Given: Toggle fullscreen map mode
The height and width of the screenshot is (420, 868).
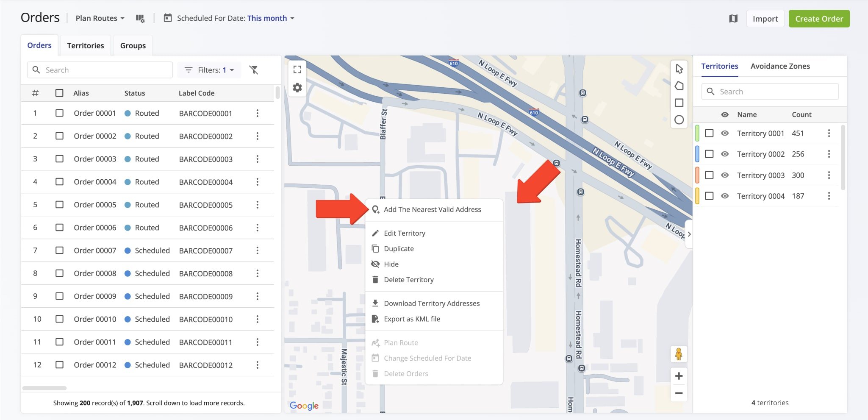Looking at the screenshot, I should coord(297,70).
